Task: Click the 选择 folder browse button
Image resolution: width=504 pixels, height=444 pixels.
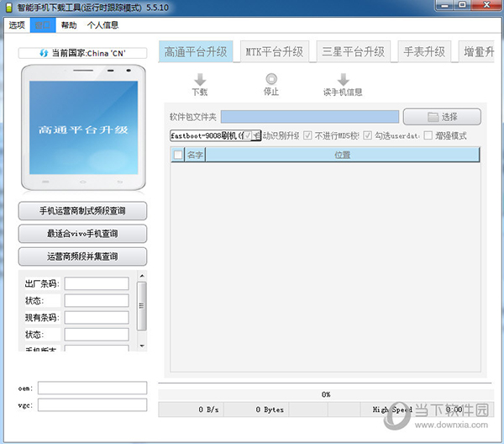Action: click(x=442, y=117)
